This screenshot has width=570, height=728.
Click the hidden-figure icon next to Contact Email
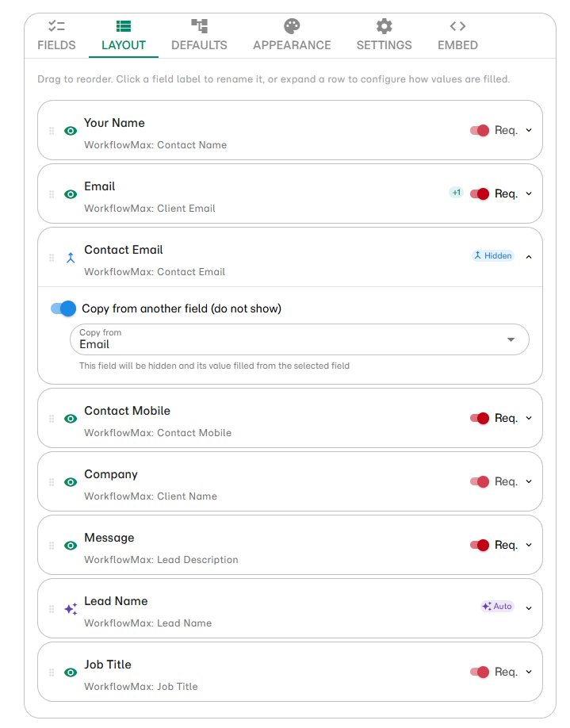pyautogui.click(x=70, y=255)
